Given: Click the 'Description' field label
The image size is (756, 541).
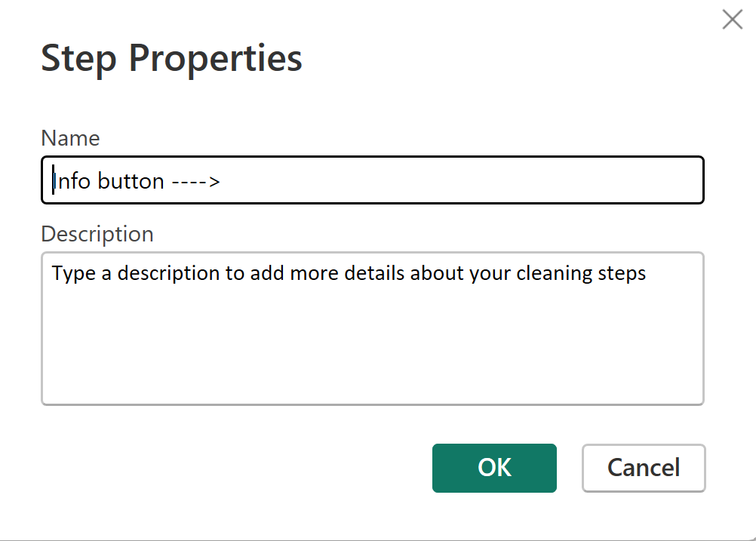Looking at the screenshot, I should tap(97, 234).
